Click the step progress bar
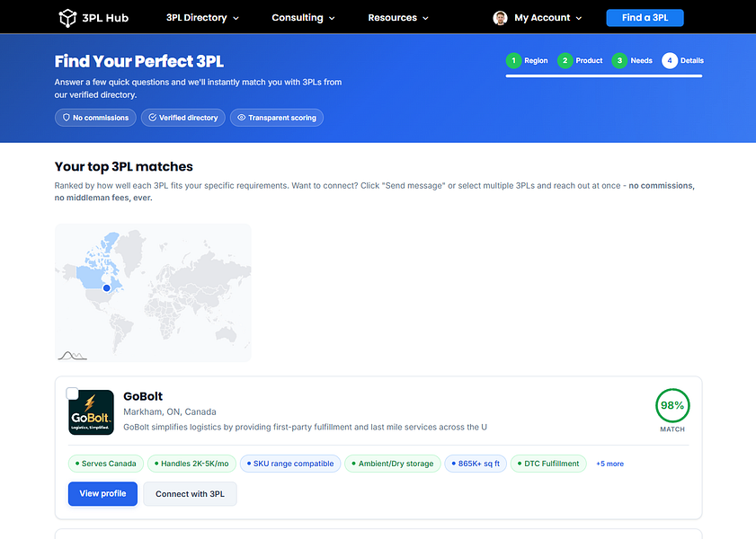The width and height of the screenshot is (756, 539). click(604, 75)
